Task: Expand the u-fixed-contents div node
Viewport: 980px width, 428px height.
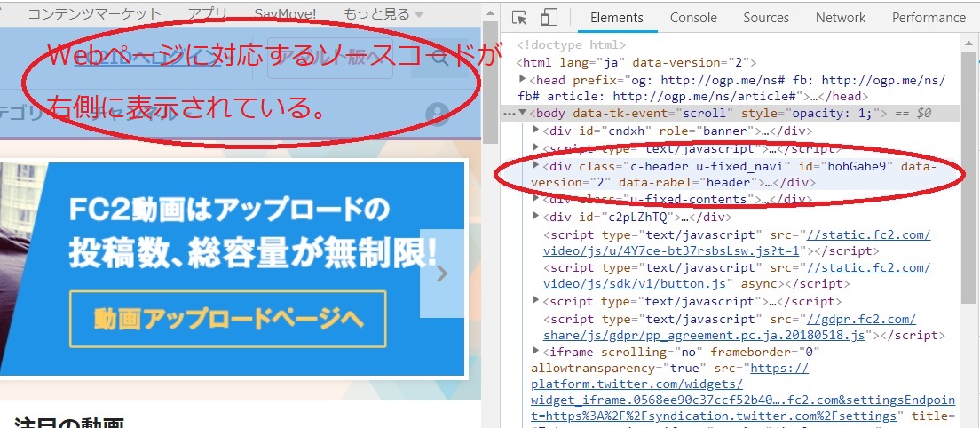Action: tap(535, 198)
